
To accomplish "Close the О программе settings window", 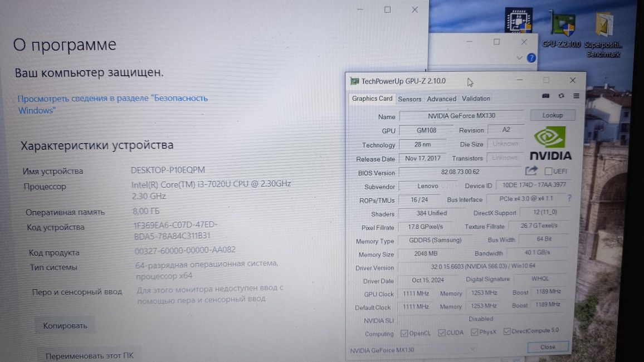I will (x=415, y=10).
